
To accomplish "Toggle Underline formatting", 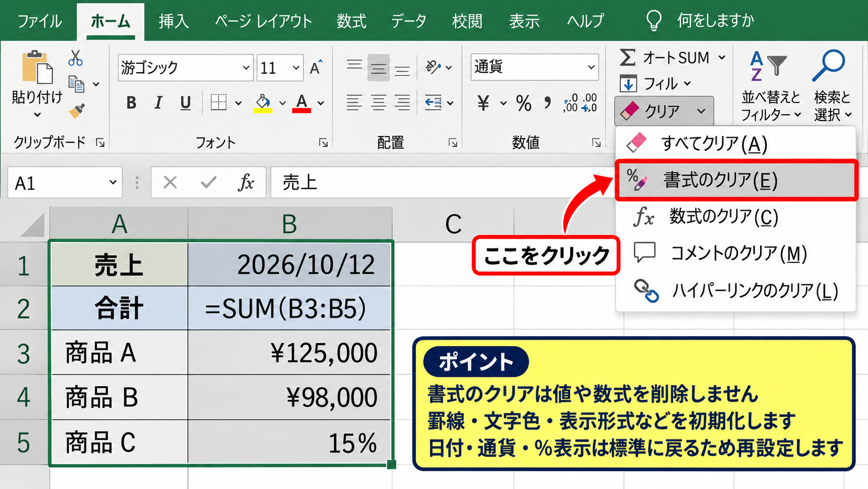I will (185, 103).
